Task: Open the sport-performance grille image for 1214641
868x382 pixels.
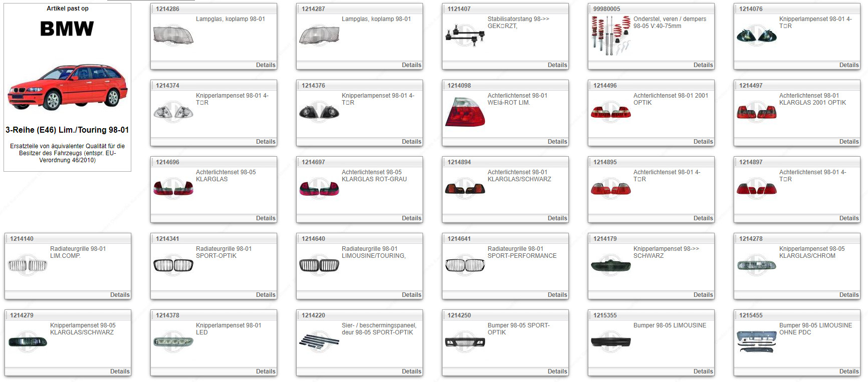Action: pyautogui.click(x=465, y=265)
